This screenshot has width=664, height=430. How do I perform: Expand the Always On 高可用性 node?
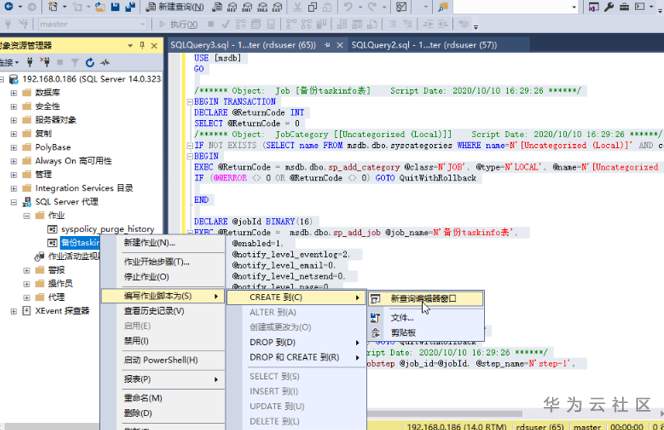pyautogui.click(x=14, y=161)
